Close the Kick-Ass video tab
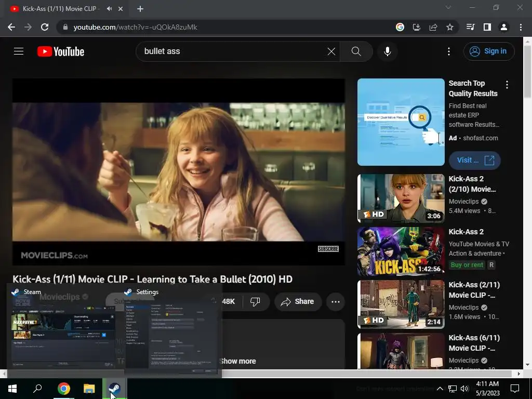 pos(121,9)
